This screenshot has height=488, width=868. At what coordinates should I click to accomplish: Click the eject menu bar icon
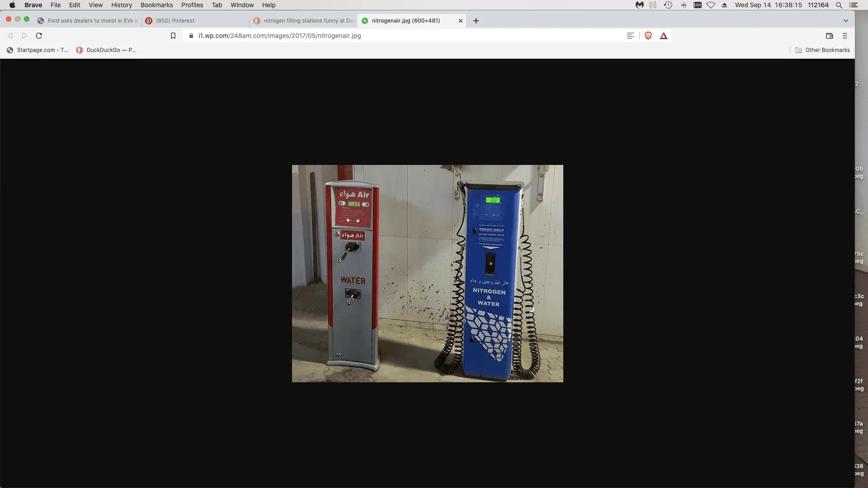pyautogui.click(x=724, y=5)
